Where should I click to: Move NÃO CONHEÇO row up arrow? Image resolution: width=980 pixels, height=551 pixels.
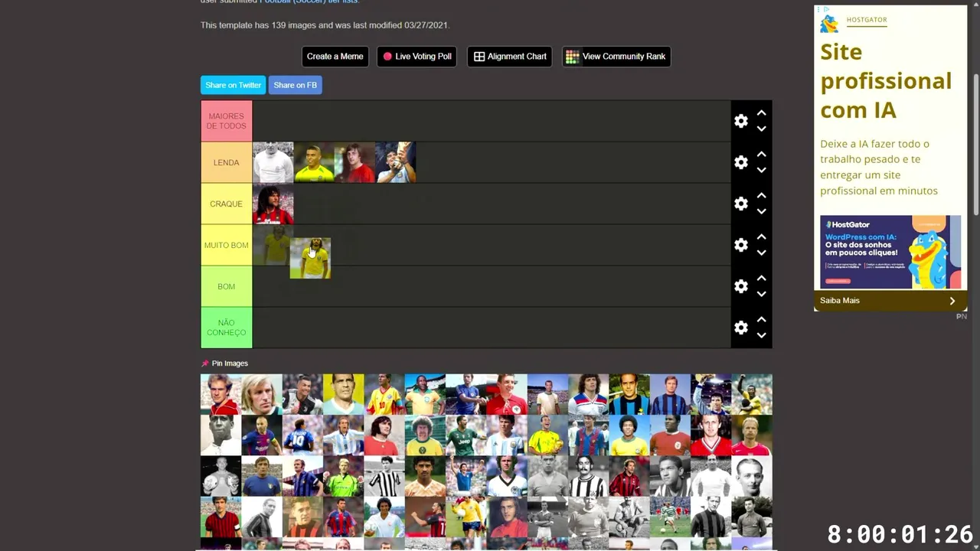pos(761,319)
